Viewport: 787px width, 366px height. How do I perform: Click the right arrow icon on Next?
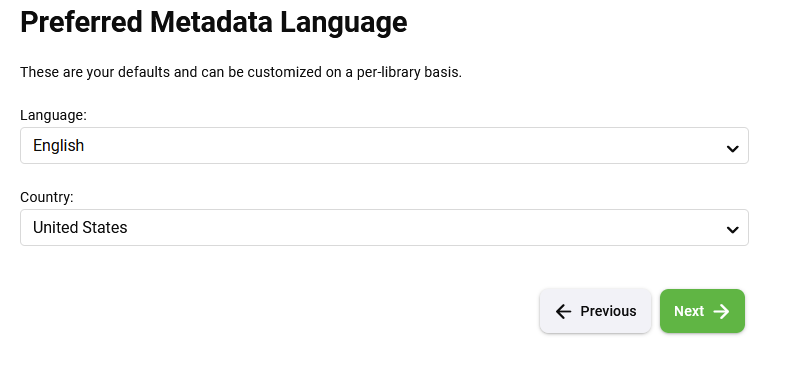721,311
